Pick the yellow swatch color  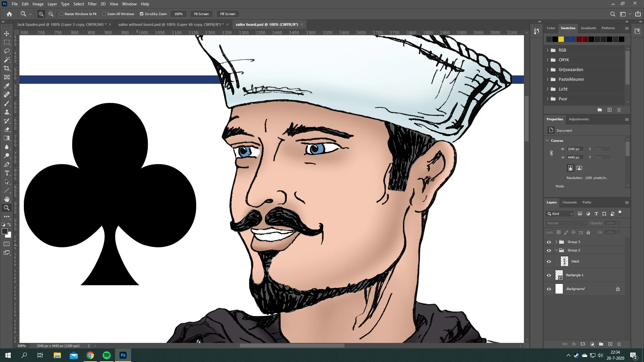point(561,39)
